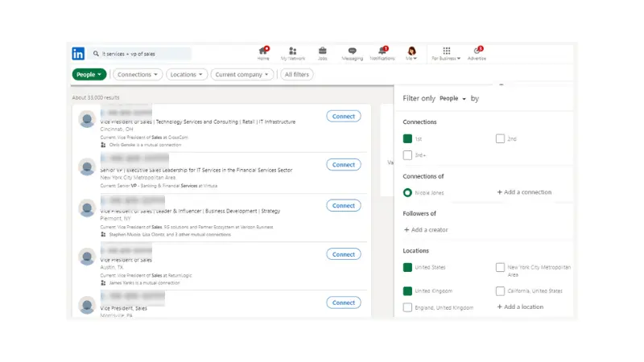Click the search magnifier icon
This screenshot has width=644, height=362.
[x=96, y=54]
